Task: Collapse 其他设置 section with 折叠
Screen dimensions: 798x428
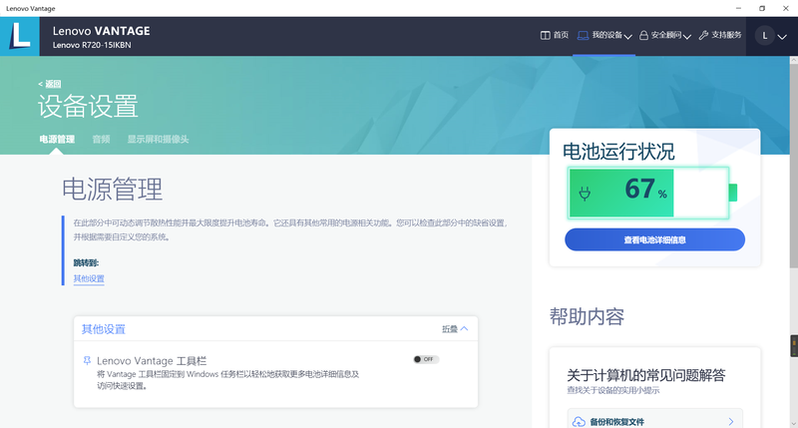Action: pos(454,328)
